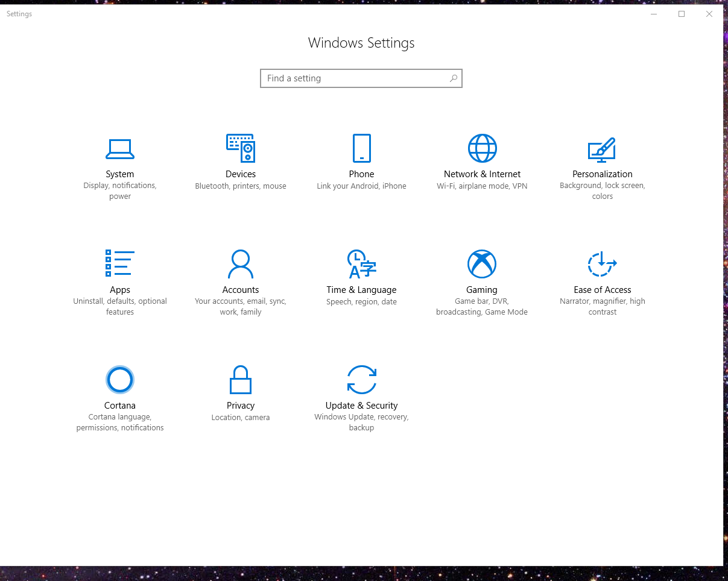Select the Network & Internet globe icon
Screen dimensions: 728x581
pos(482,148)
